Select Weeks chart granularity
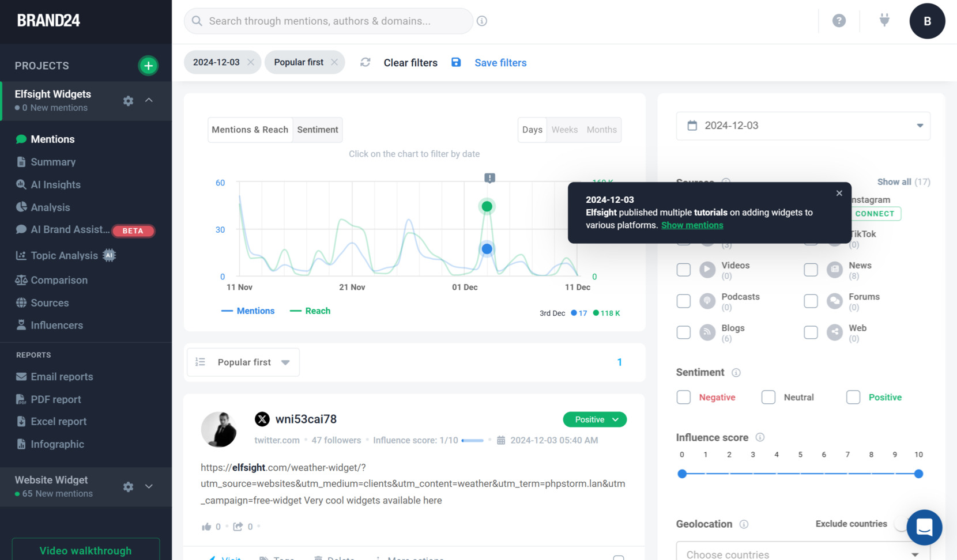Image resolution: width=957 pixels, height=560 pixels. coord(564,130)
